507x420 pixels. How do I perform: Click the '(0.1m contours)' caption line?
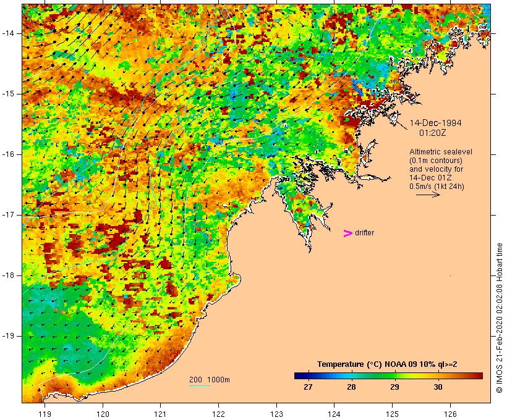tap(436, 161)
